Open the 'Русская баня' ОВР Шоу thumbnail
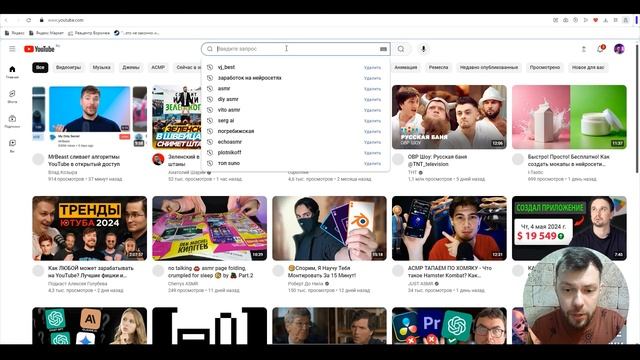Image resolution: width=640 pixels, height=360 pixels. click(x=449, y=117)
